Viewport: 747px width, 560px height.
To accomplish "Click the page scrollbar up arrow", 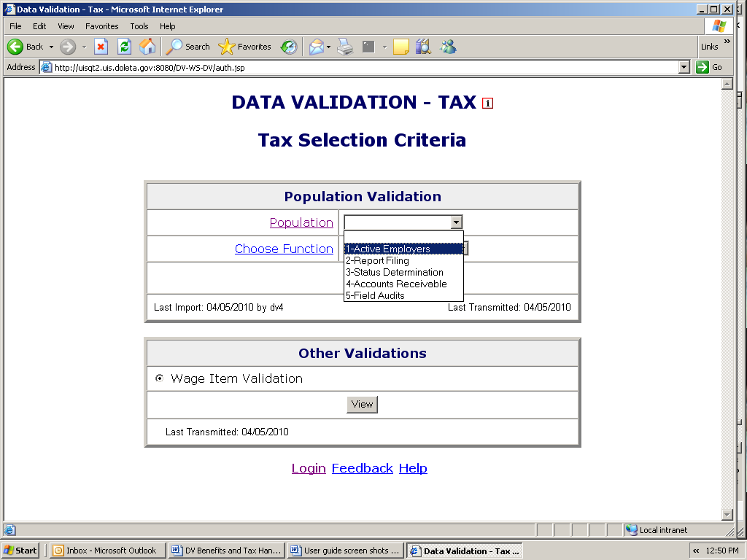I will [x=727, y=85].
